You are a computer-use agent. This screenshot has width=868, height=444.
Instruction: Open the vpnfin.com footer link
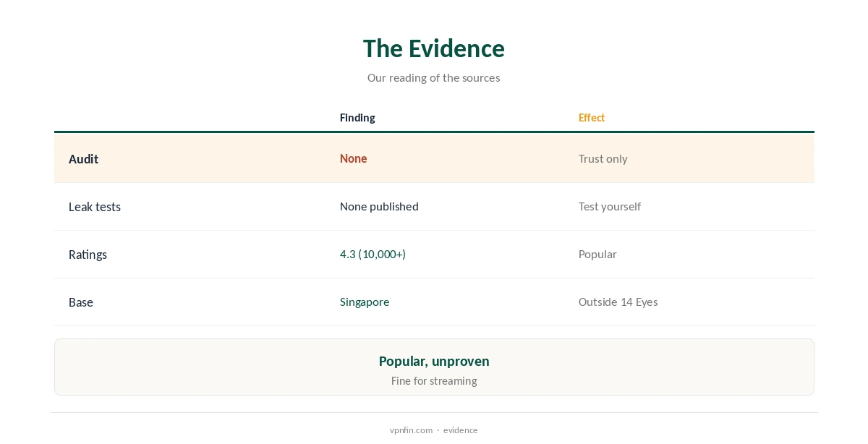[411, 430]
